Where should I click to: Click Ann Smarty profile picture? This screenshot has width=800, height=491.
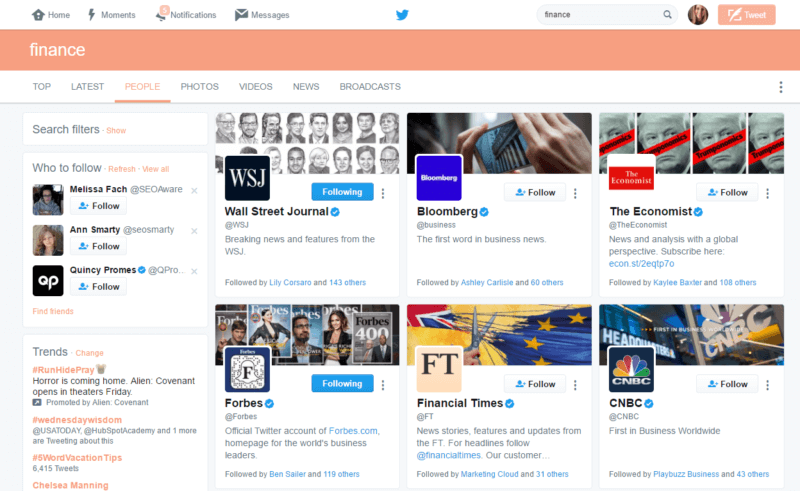tap(48, 240)
